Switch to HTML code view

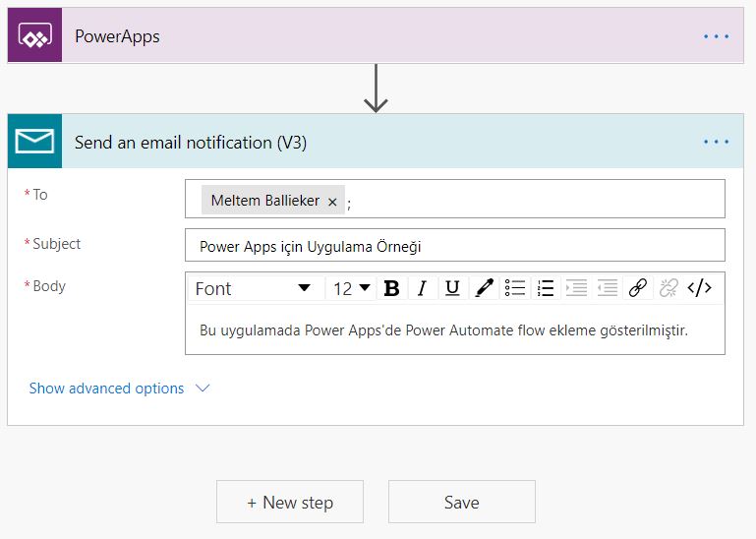coord(699,288)
